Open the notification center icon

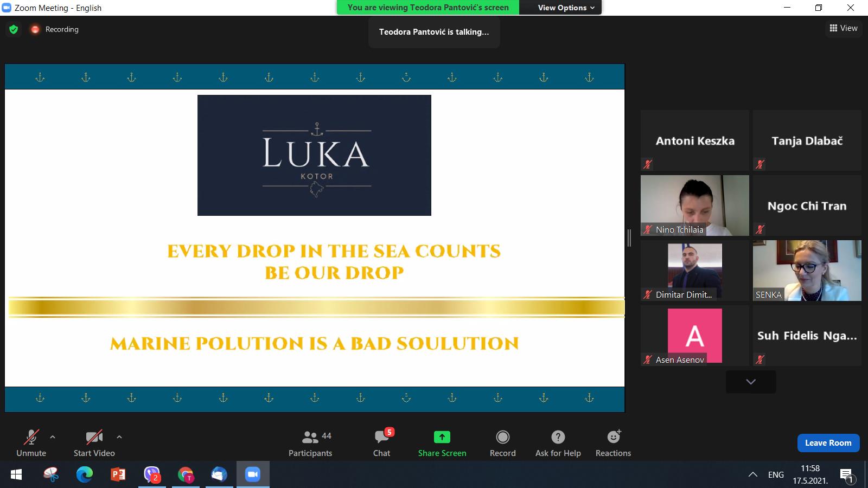847,475
